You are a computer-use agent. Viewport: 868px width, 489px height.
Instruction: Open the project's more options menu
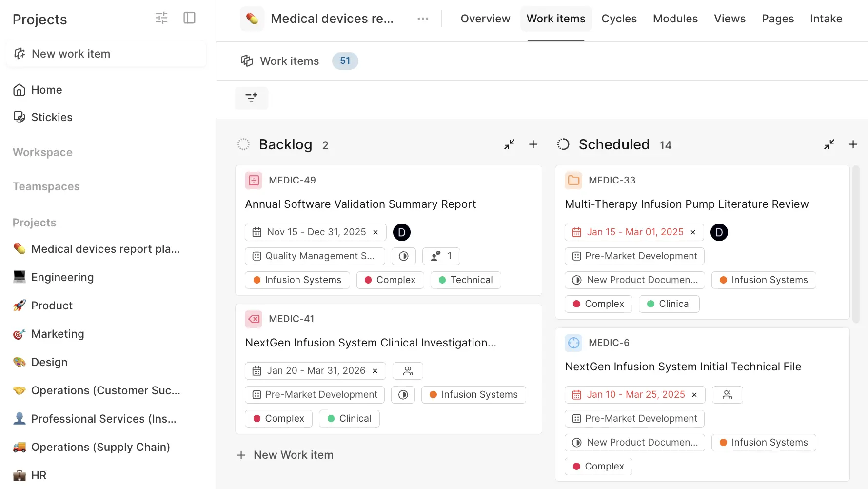422,19
